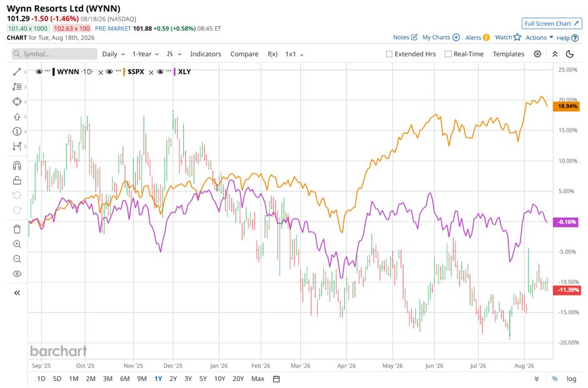The height and width of the screenshot is (388, 588).
Task: Open the Templates menu
Action: pos(509,54)
